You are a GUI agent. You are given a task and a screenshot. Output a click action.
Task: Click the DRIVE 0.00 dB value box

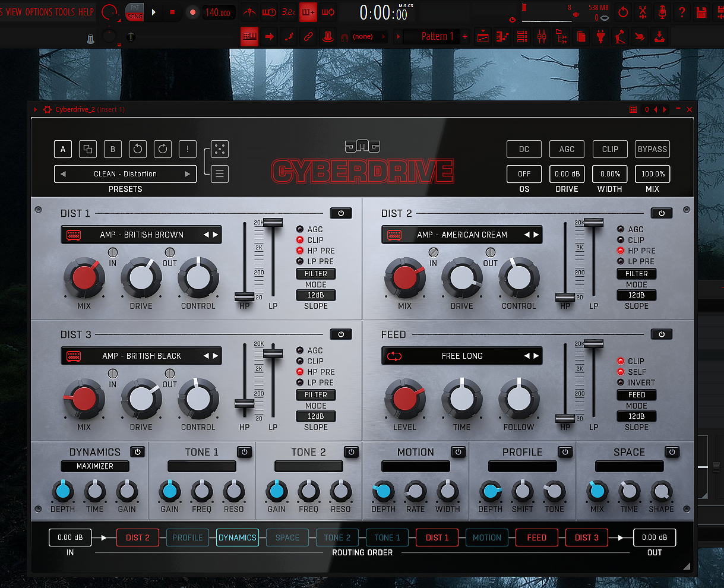click(x=567, y=174)
